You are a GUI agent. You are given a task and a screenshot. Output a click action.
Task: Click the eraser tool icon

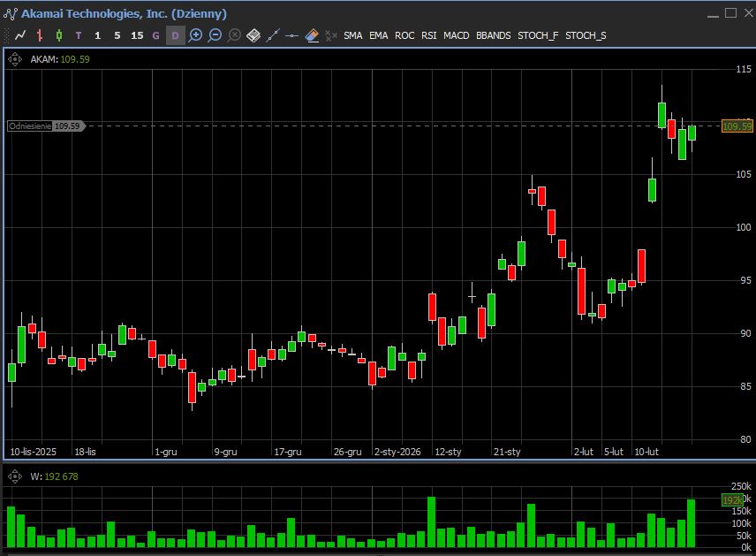coord(312,35)
